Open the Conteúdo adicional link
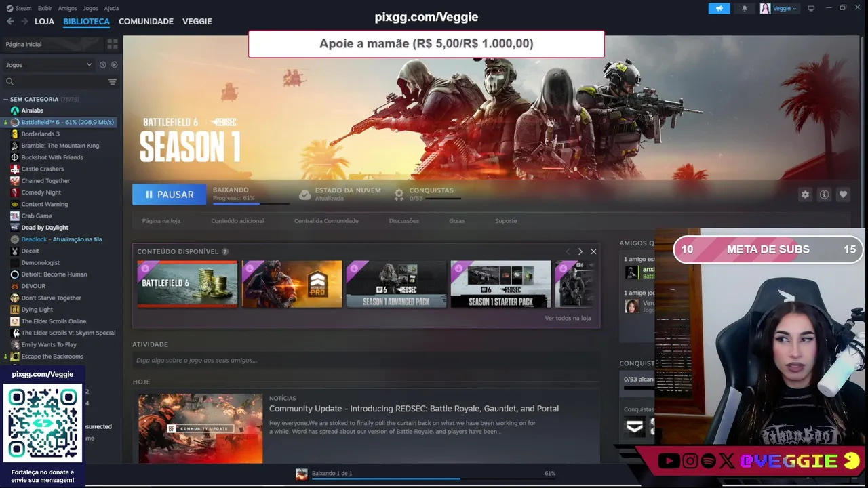Screen dimensions: 868x488 point(237,221)
